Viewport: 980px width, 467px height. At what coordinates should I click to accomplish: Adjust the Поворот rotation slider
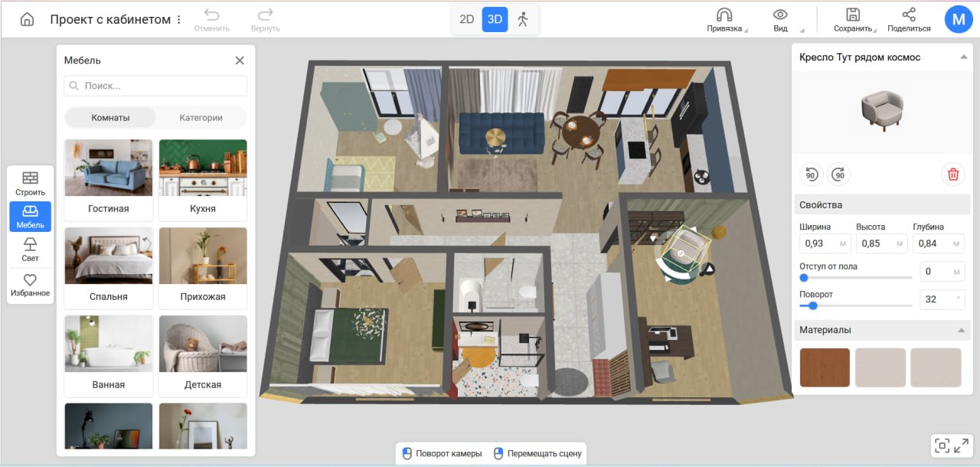point(856,305)
